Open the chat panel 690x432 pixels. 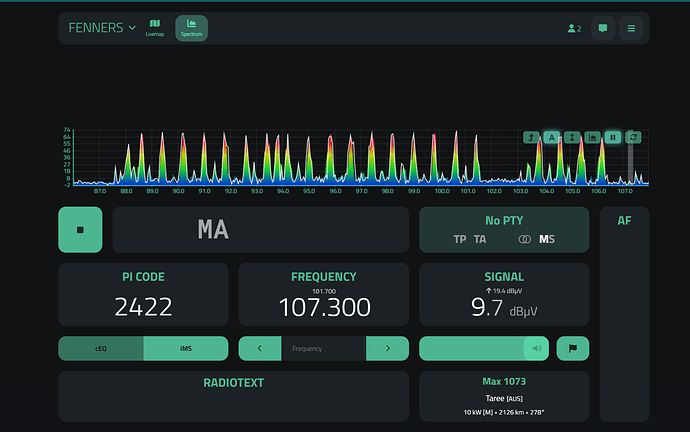click(x=603, y=28)
